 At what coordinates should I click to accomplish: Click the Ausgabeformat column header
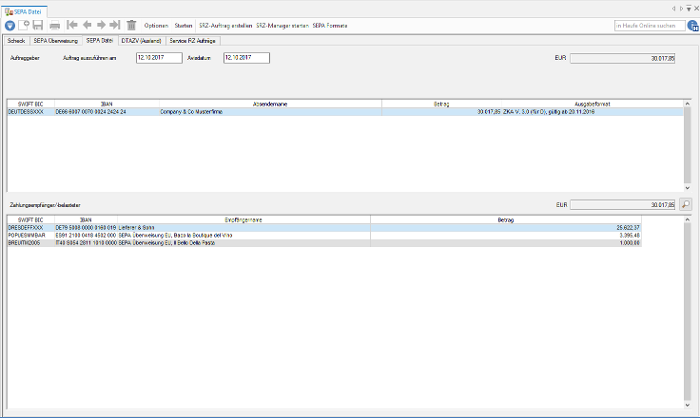coord(592,104)
